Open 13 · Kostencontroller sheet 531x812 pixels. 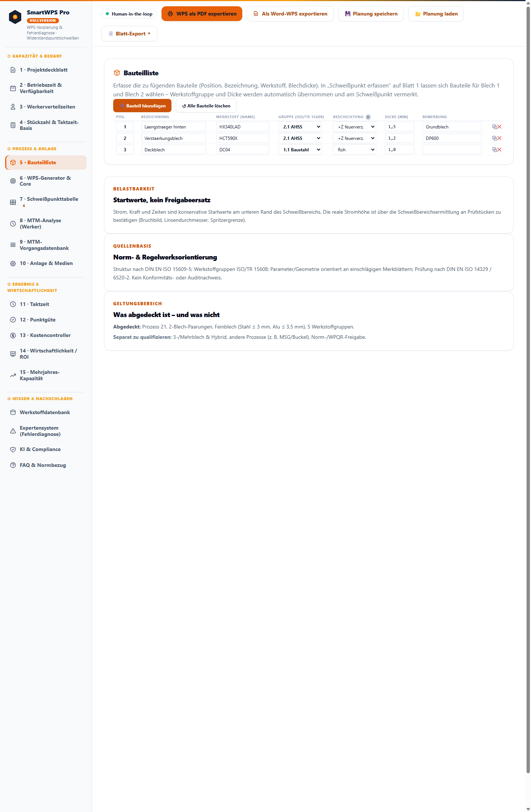pyautogui.click(x=46, y=336)
